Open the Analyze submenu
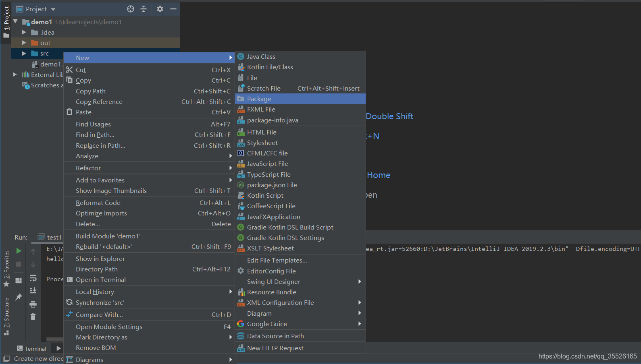 [149, 156]
